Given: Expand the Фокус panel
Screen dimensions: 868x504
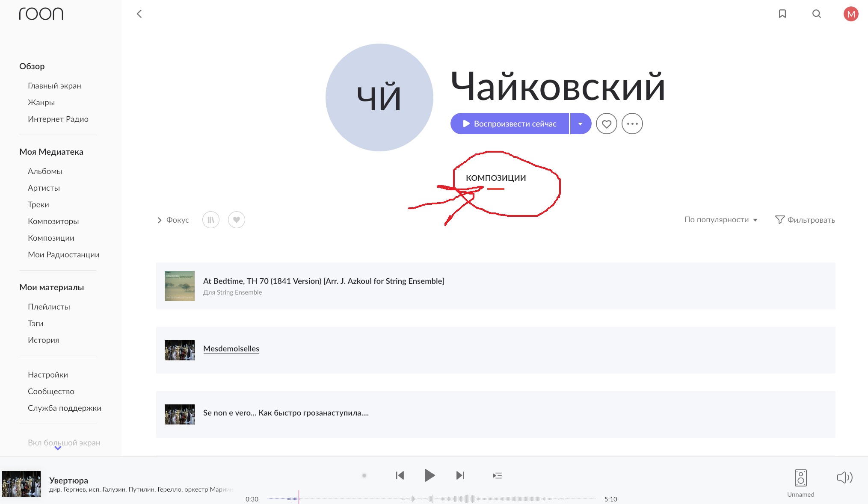Looking at the screenshot, I should coord(173,220).
